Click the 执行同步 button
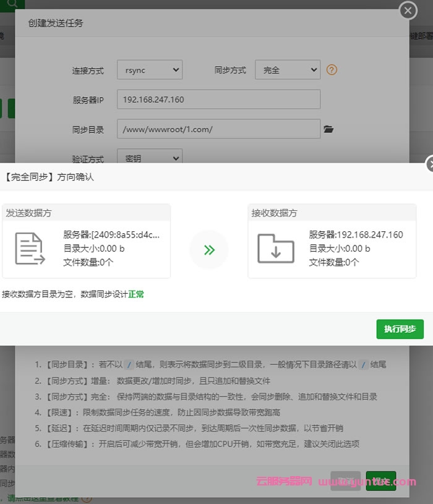Screen dimensions: 433x504 pos(400,329)
